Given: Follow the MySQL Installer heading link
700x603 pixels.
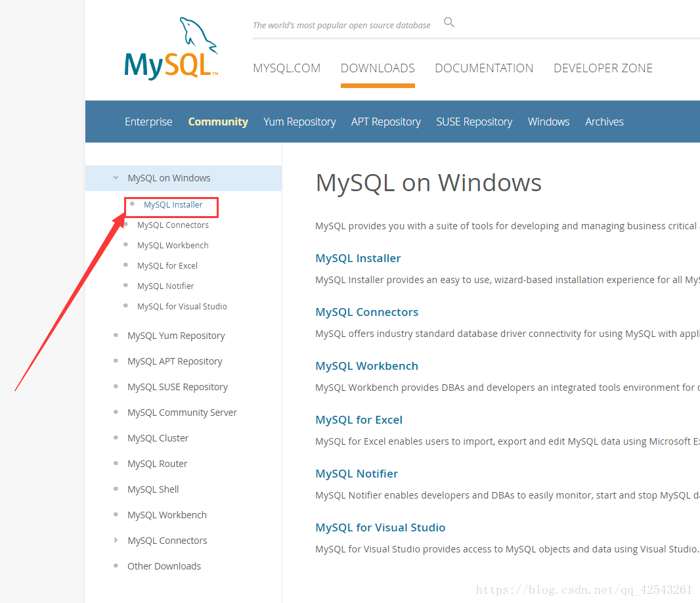Looking at the screenshot, I should [358, 258].
